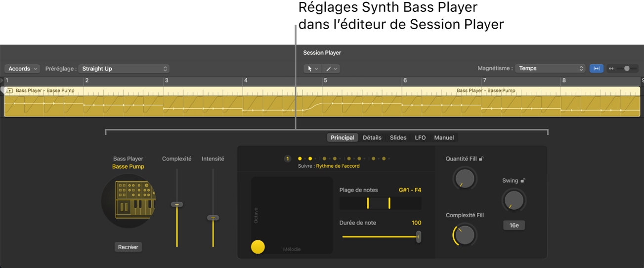
Task: Click the 16e swing value button
Action: tap(514, 225)
